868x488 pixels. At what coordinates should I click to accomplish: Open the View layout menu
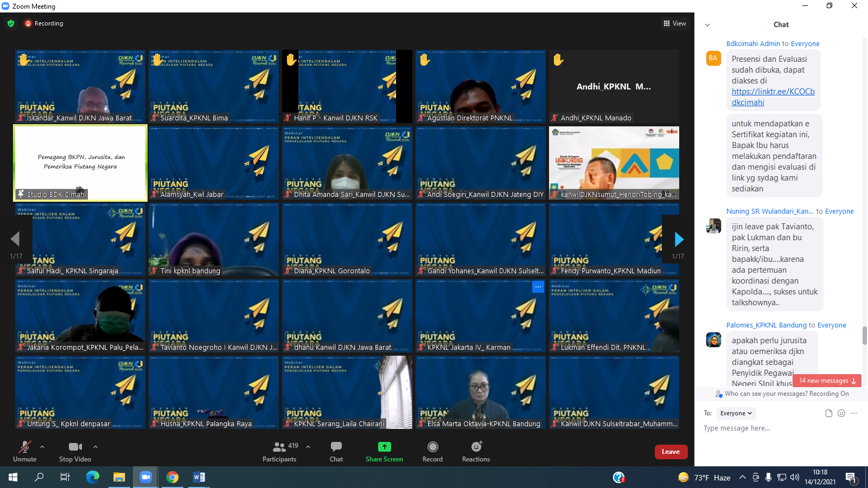[x=674, y=23]
